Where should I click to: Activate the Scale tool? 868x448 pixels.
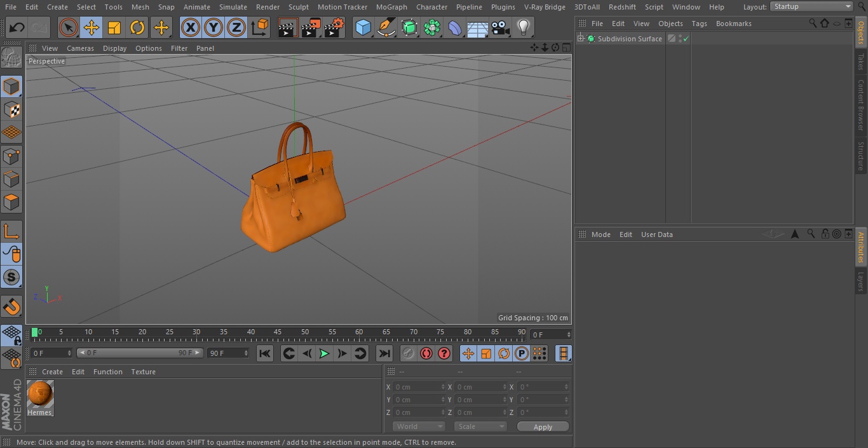114,27
